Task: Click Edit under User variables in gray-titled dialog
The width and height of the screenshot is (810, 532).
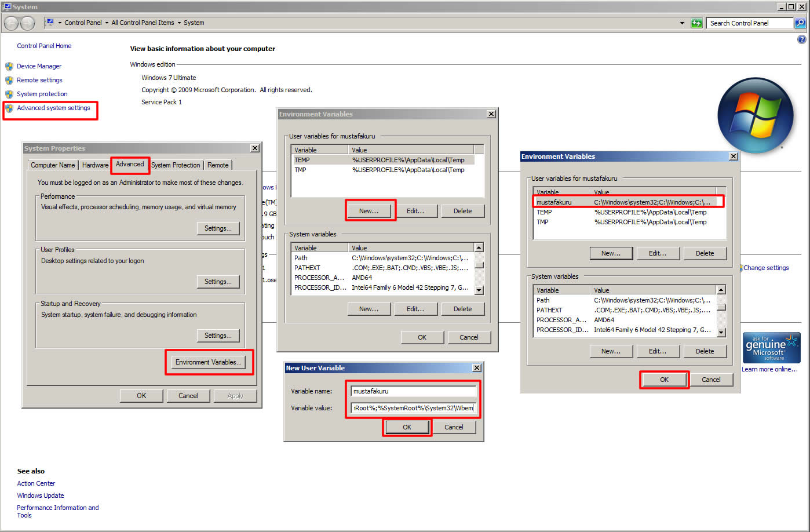Action: pos(415,211)
